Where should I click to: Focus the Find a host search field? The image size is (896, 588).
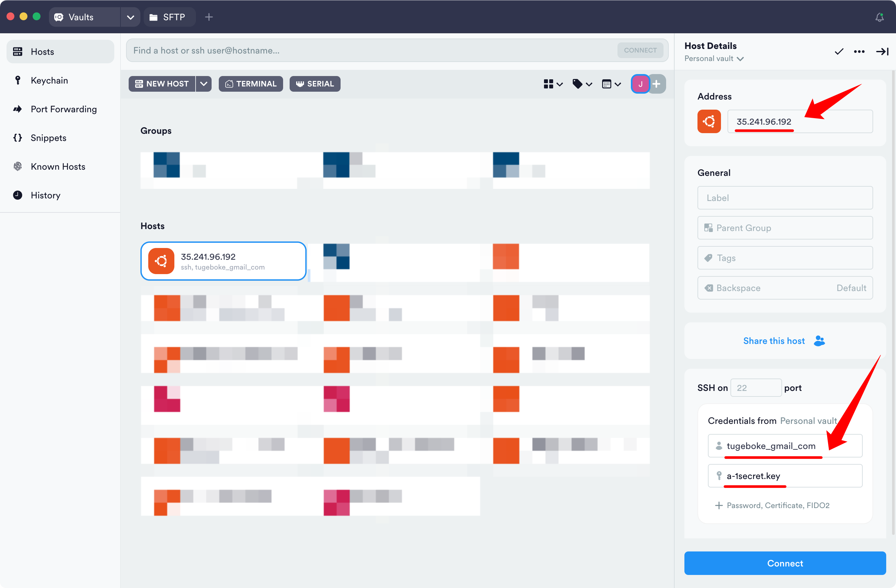click(373, 50)
